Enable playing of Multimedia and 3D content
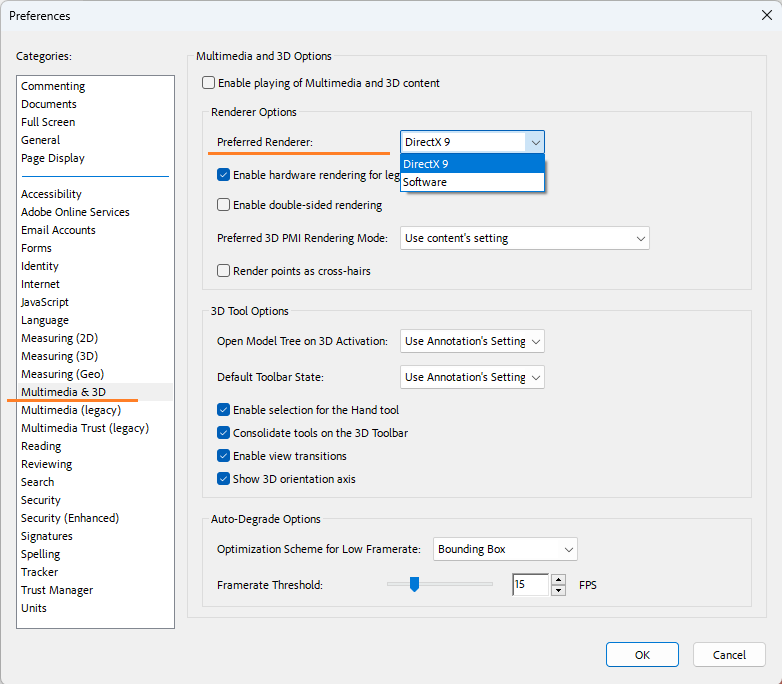783x685 pixels. [209, 83]
